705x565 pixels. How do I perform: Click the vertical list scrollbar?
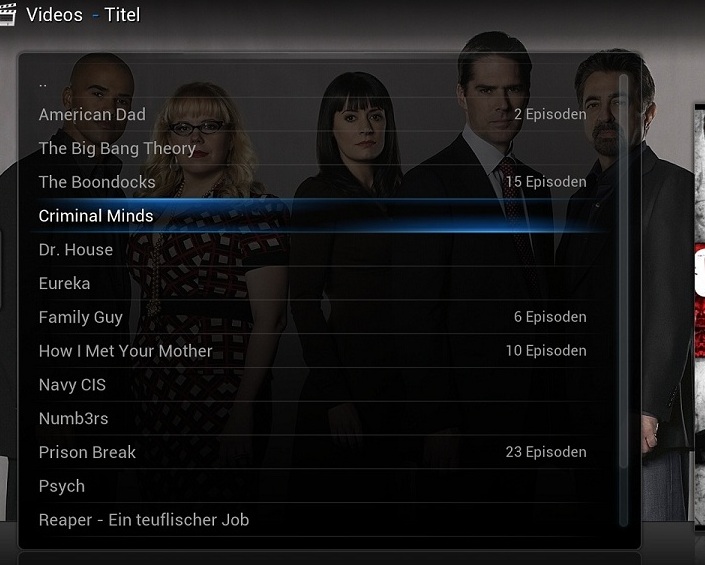tap(623, 300)
